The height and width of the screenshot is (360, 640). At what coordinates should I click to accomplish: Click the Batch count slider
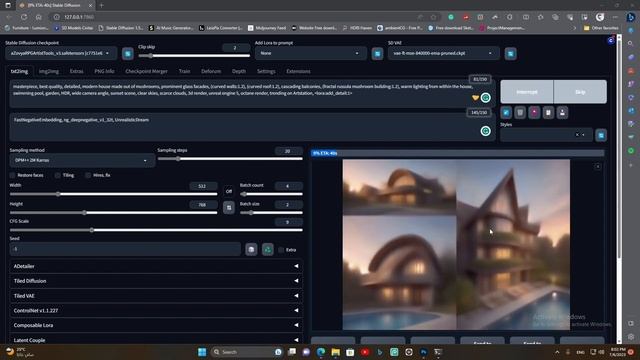271,194
